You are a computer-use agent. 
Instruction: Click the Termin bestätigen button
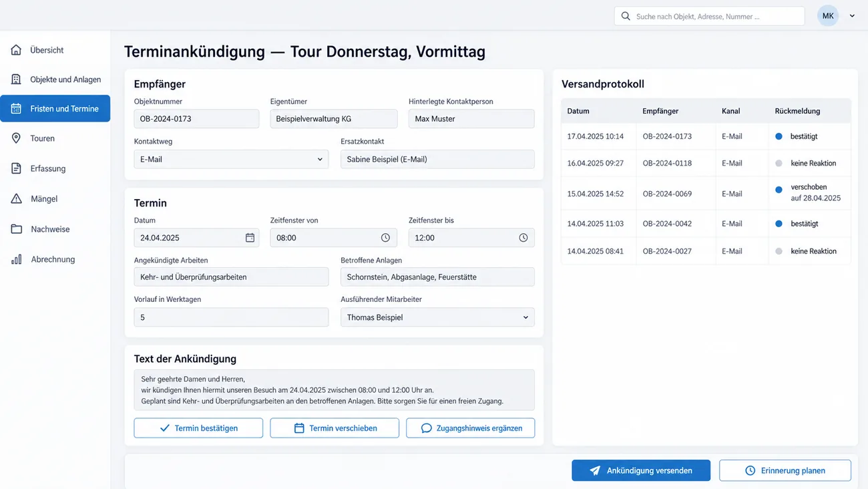tap(198, 428)
